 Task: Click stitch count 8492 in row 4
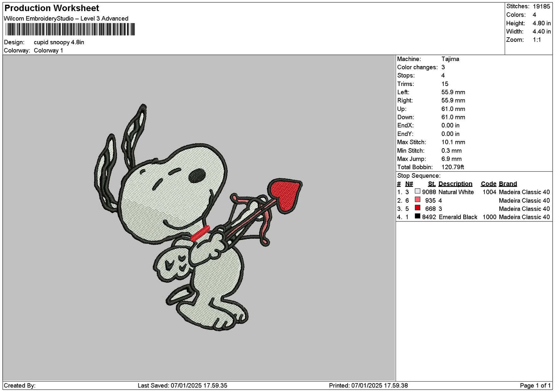[429, 217]
